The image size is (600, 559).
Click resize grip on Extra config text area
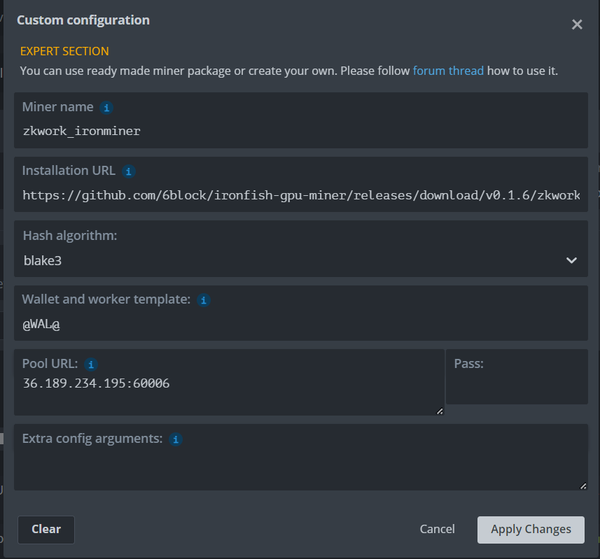(x=583, y=485)
